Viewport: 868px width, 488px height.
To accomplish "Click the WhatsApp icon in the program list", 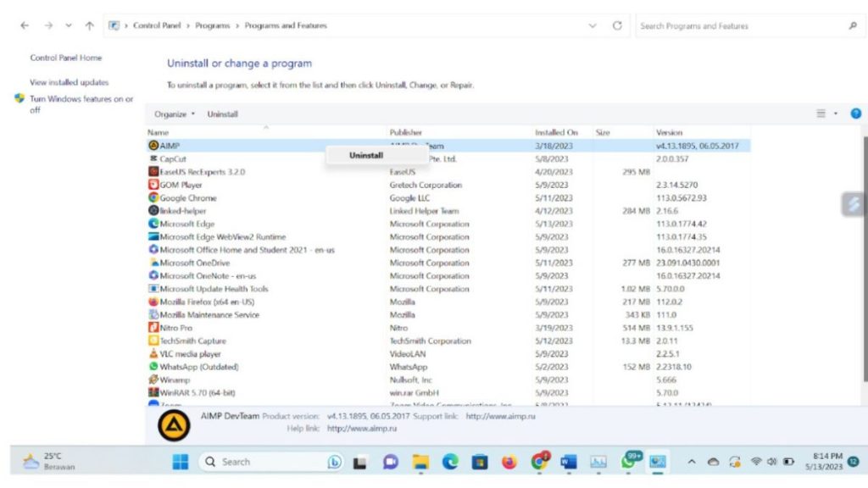I will pos(153,366).
